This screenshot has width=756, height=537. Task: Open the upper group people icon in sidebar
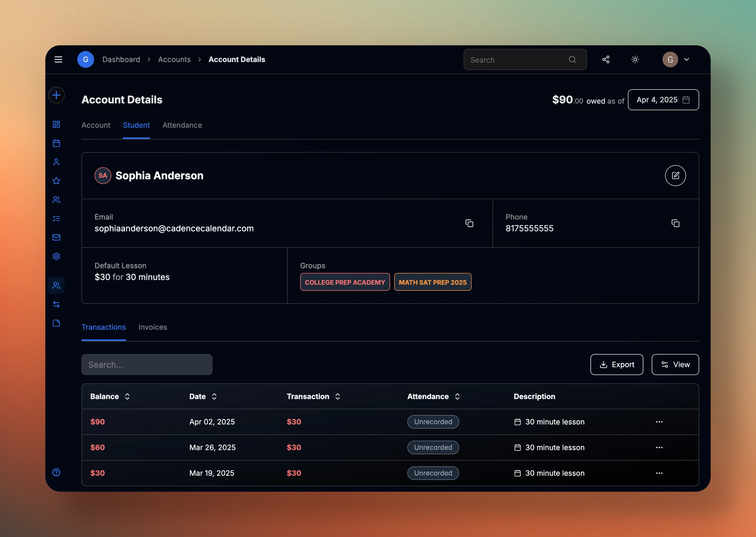pyautogui.click(x=56, y=200)
